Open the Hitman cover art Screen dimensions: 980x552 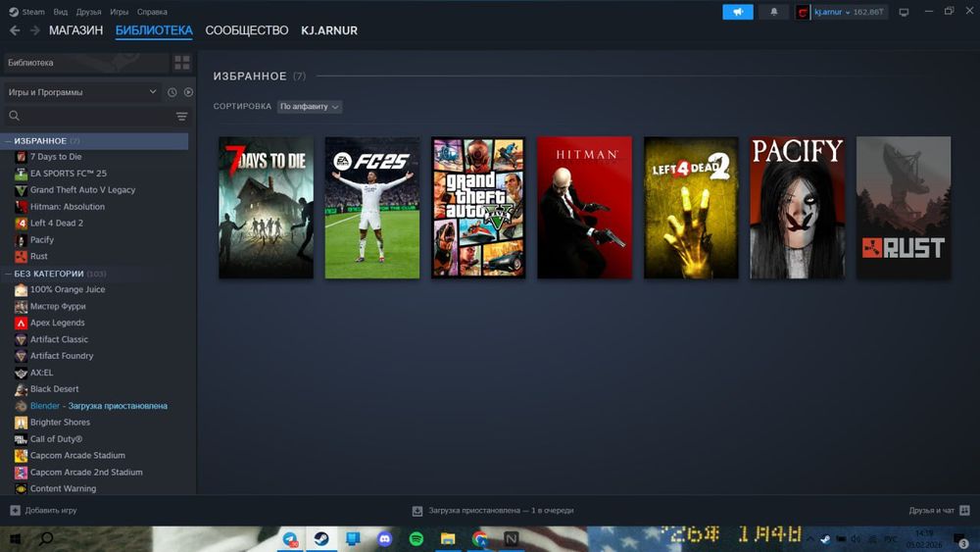click(x=584, y=208)
